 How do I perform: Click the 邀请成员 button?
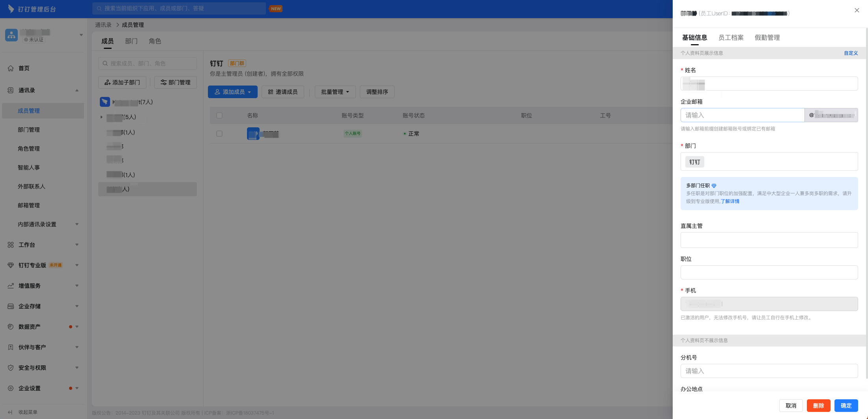coord(283,92)
